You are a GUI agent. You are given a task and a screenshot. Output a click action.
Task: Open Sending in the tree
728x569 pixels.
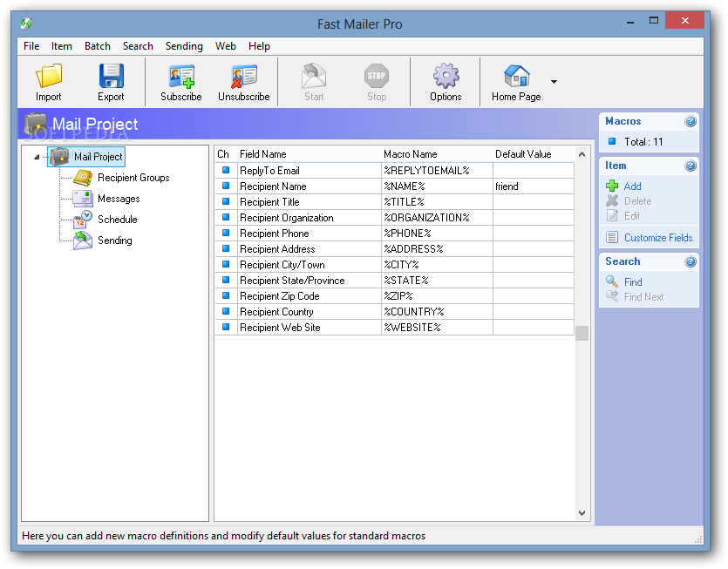click(115, 240)
